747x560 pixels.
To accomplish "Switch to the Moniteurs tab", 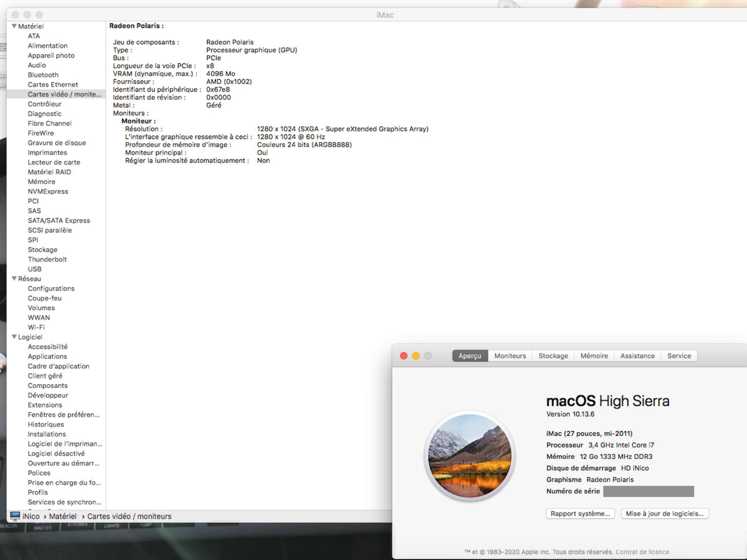I will click(510, 356).
